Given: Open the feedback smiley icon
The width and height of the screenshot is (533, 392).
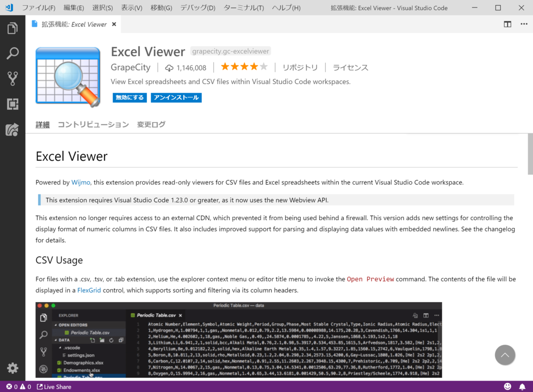Looking at the screenshot, I should [507, 387].
